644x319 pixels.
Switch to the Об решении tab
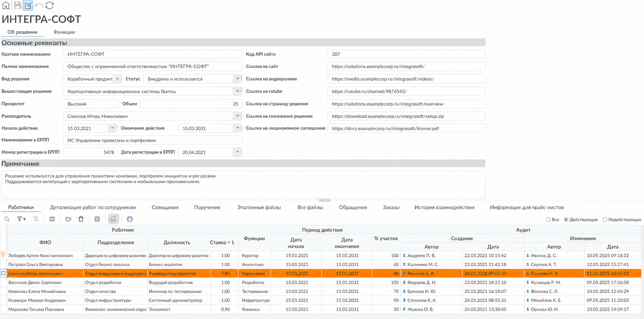pos(22,32)
